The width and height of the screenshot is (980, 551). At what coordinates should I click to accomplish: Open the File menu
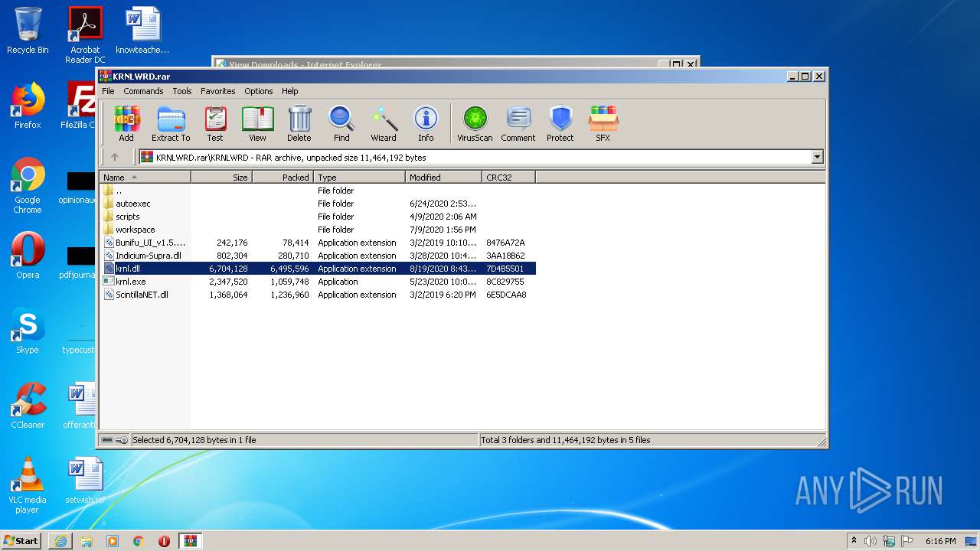[x=108, y=91]
